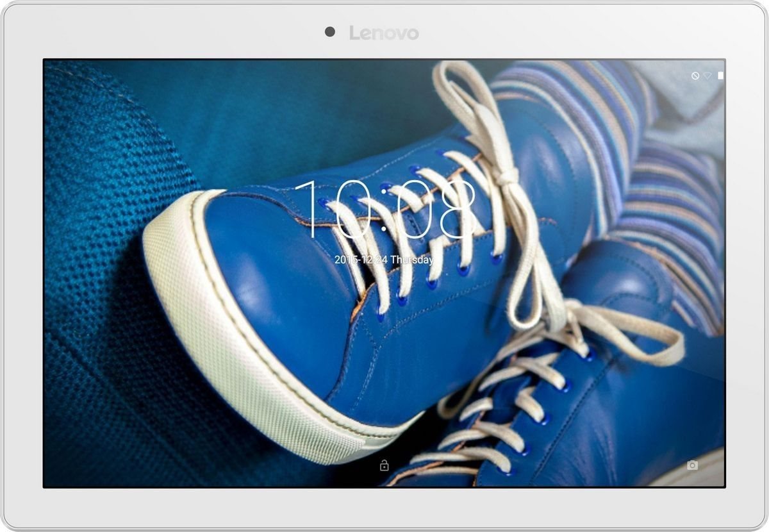Tap battery icon to expand power details
Image resolution: width=769 pixels, height=532 pixels.
pyautogui.click(x=720, y=75)
